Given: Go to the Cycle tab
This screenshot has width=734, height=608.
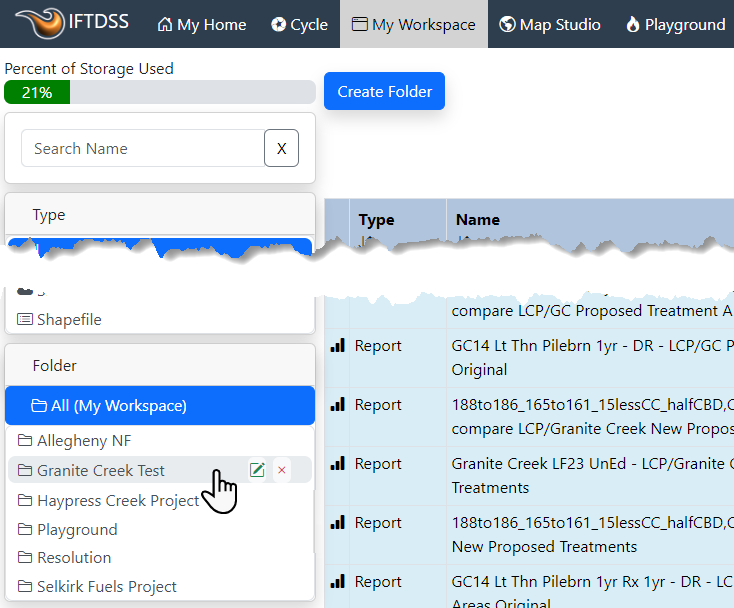Looking at the screenshot, I should pyautogui.click(x=299, y=24).
